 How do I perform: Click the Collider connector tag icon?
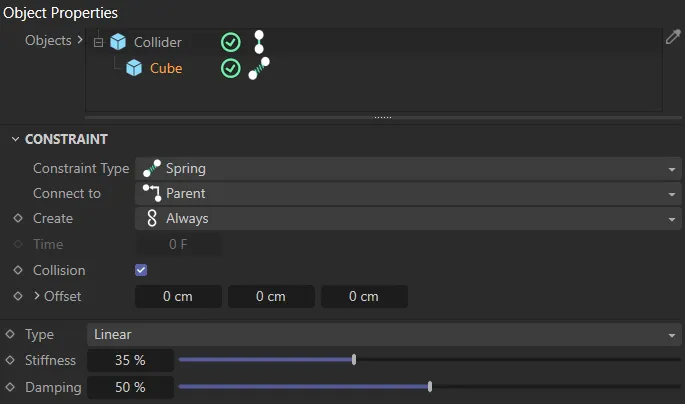[x=259, y=42]
